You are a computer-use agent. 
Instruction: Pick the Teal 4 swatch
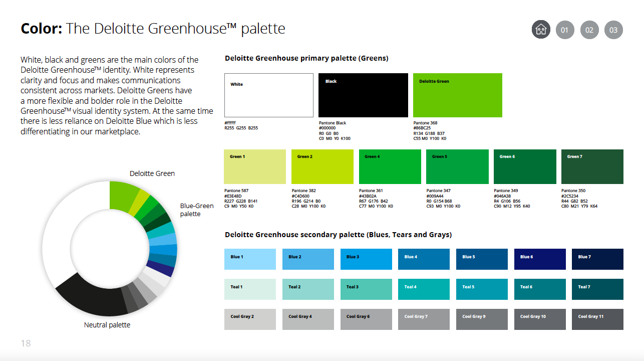point(424,289)
